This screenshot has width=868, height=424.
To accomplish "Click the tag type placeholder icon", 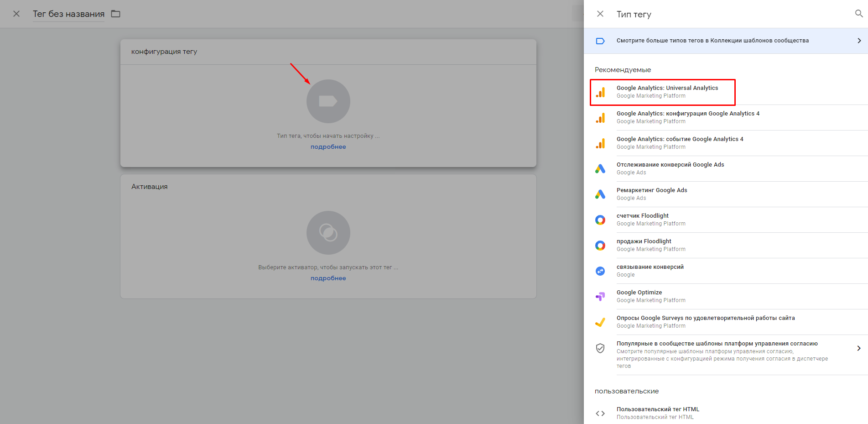I will pos(328,101).
